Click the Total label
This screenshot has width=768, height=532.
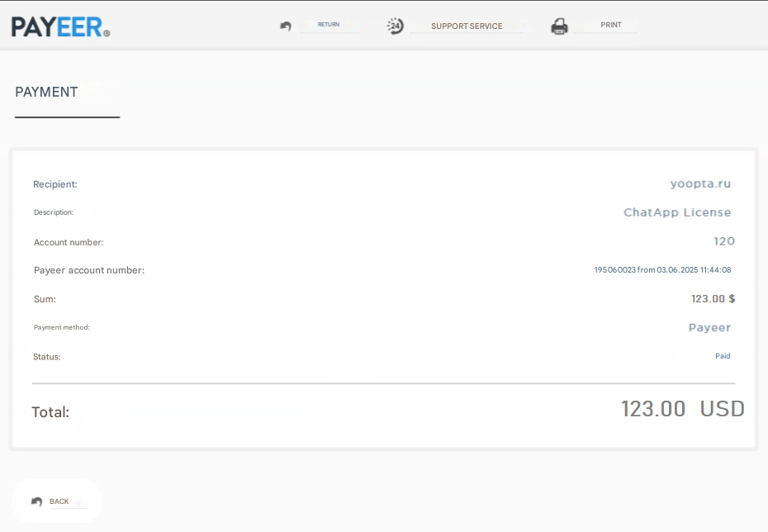click(x=50, y=412)
